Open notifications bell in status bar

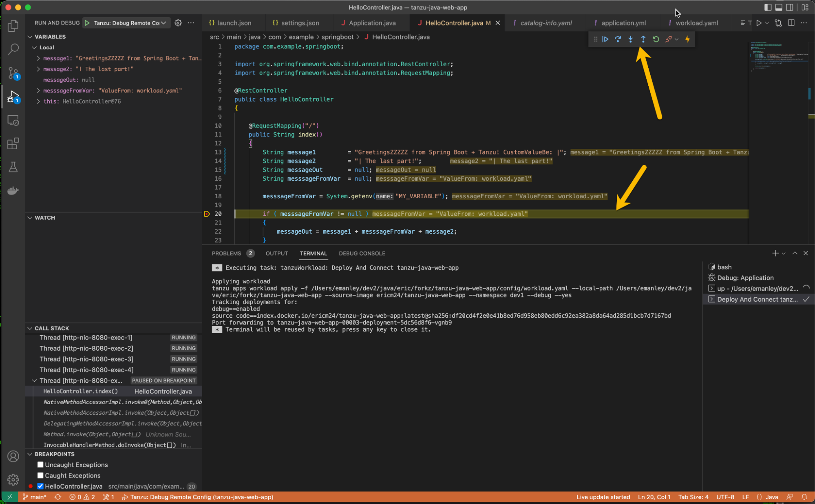pyautogui.click(x=804, y=497)
